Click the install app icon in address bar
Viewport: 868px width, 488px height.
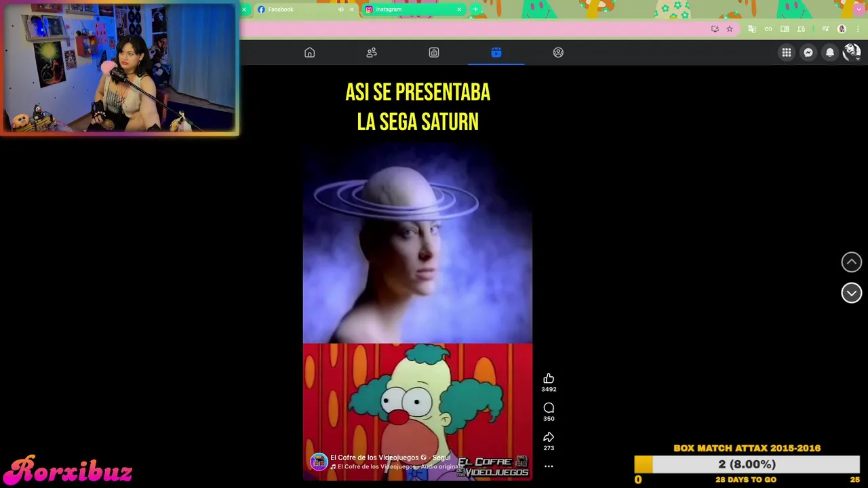[x=715, y=29]
